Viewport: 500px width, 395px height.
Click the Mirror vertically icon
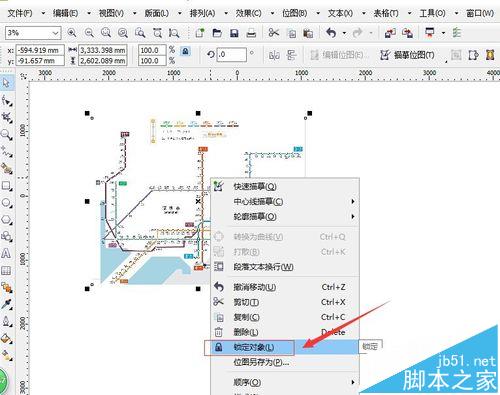291,55
